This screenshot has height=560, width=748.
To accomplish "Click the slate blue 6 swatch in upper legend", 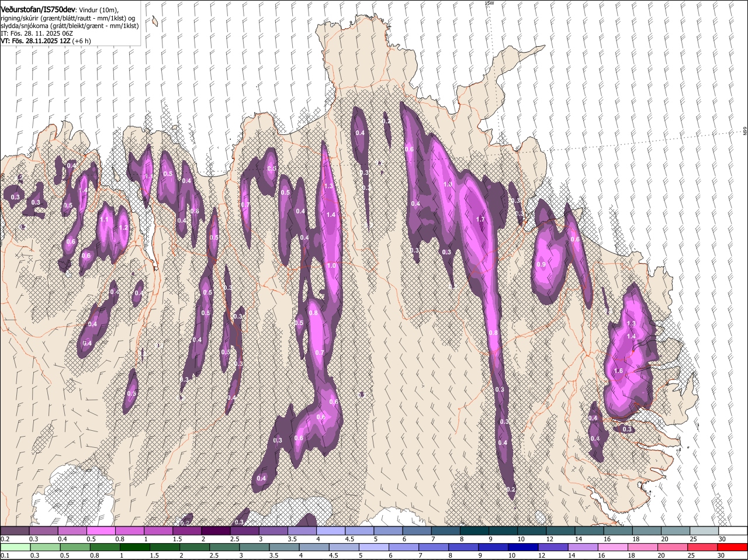I will 415,531.
